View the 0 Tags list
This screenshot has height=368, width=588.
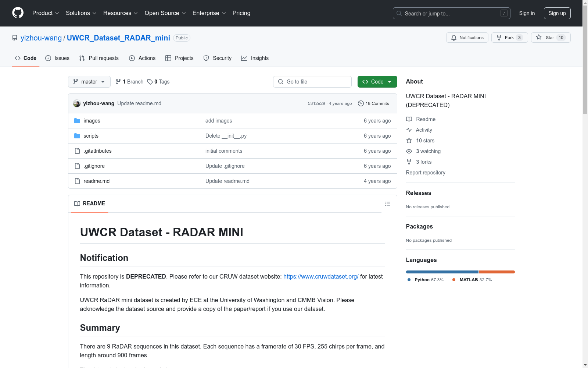click(158, 82)
